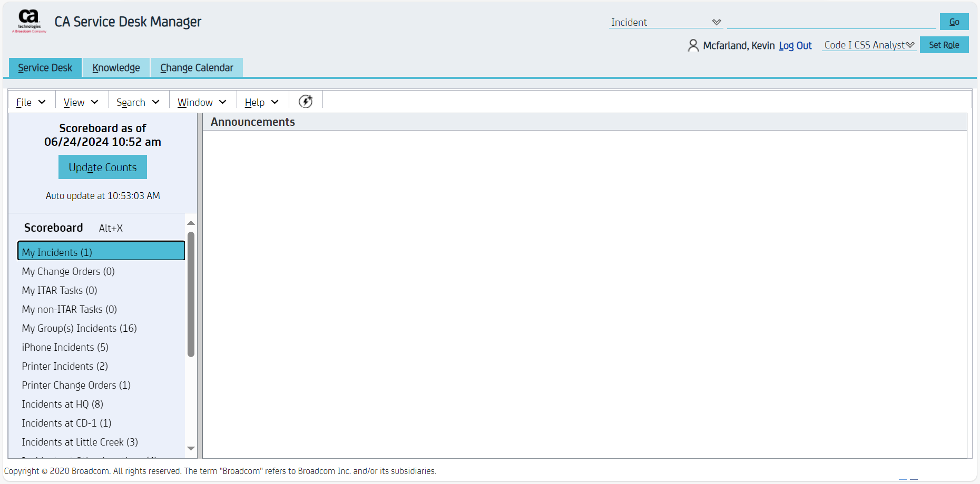The width and height of the screenshot is (980, 484).
Task: Click the top search input field
Action: (831, 22)
